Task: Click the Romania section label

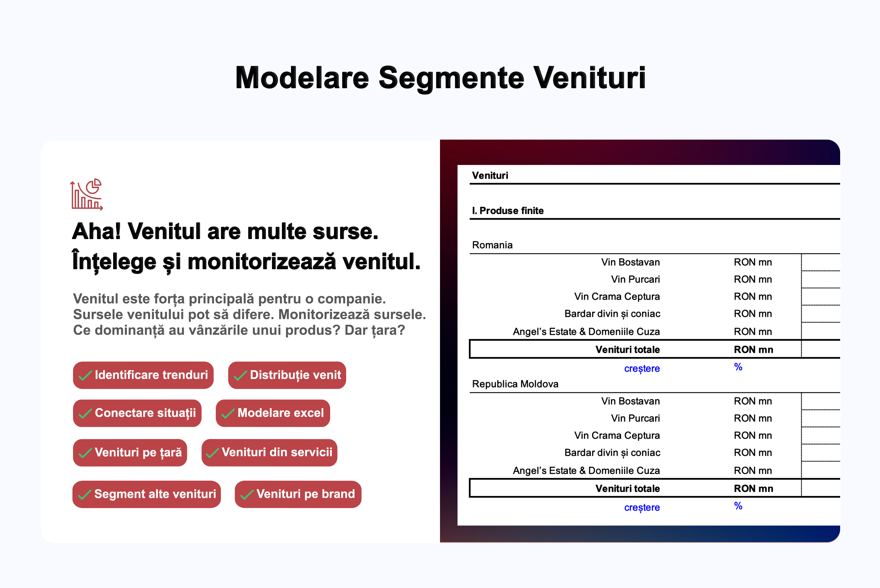Action: tap(492, 245)
